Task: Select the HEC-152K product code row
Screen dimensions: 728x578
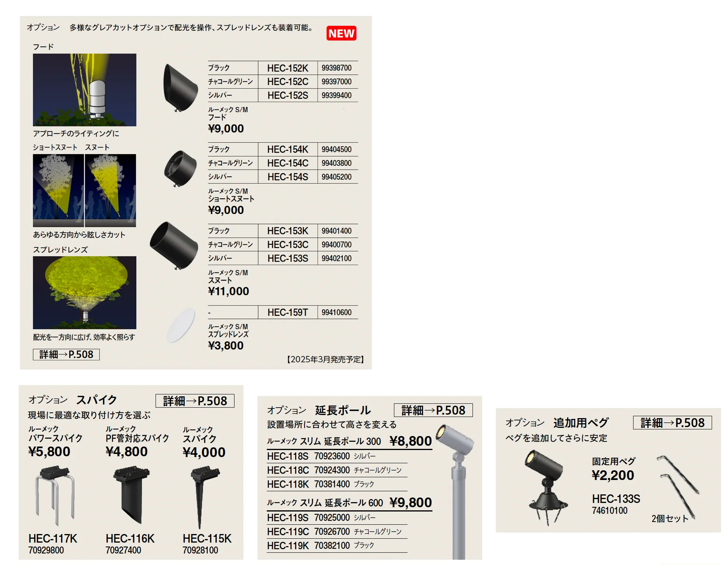Action: tap(283, 68)
